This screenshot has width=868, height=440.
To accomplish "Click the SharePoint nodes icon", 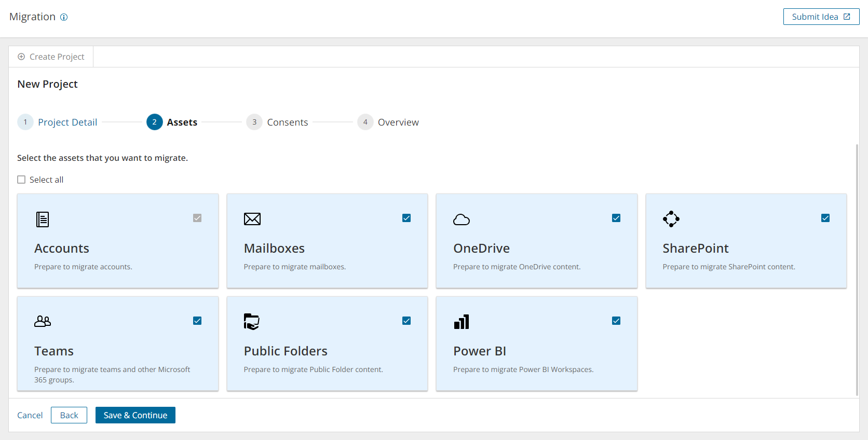I will coord(671,219).
